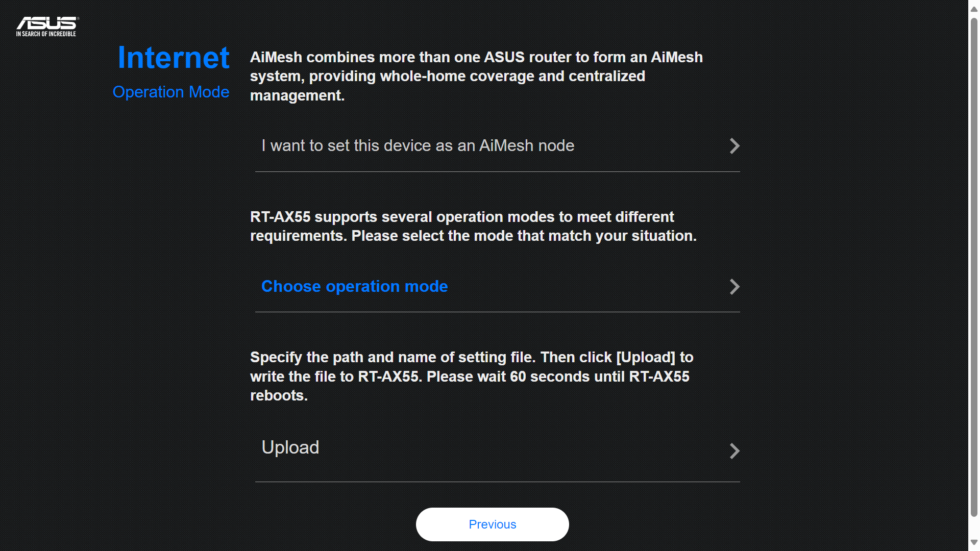Select the chevron next to AiMesh node option

734,146
